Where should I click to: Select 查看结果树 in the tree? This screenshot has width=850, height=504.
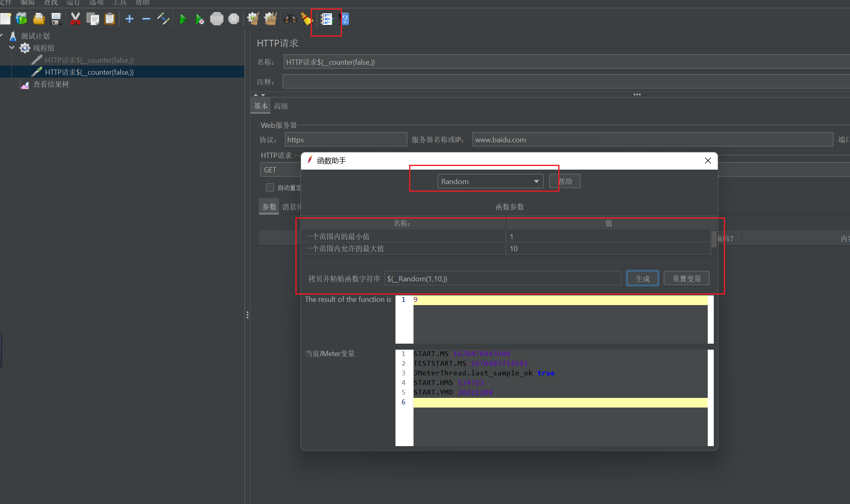pos(51,84)
